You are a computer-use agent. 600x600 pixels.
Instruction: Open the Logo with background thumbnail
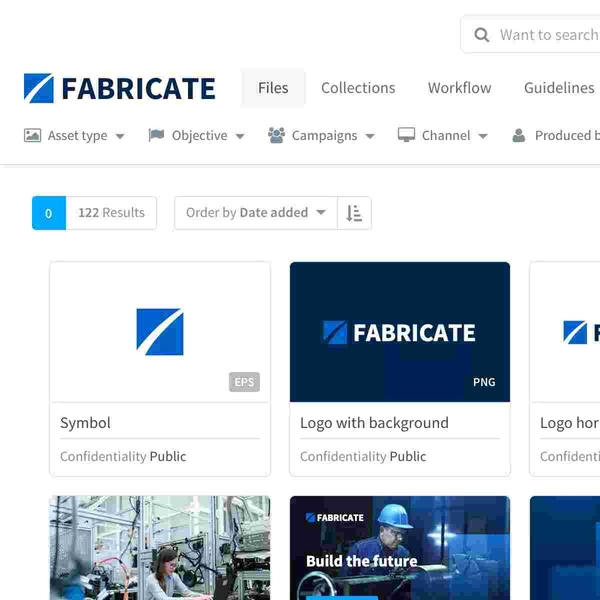(x=400, y=332)
